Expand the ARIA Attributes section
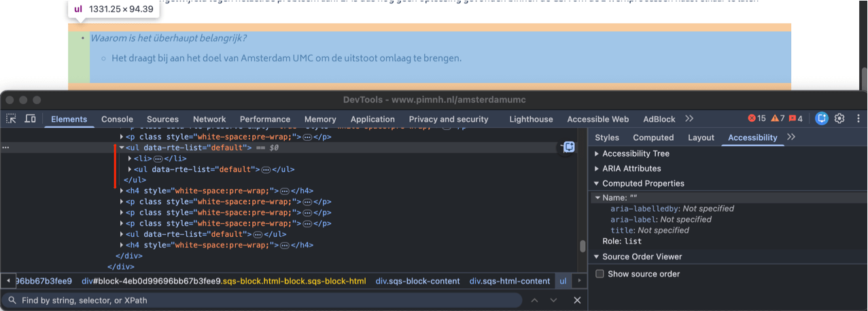Screen dimensions: 868x311 597,169
